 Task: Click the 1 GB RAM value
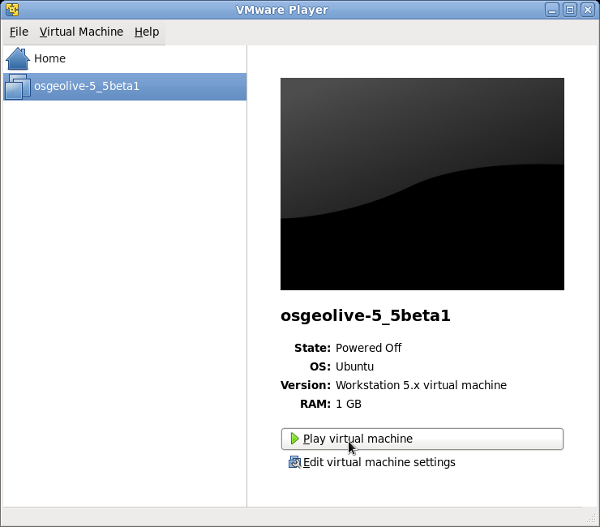pyautogui.click(x=349, y=404)
